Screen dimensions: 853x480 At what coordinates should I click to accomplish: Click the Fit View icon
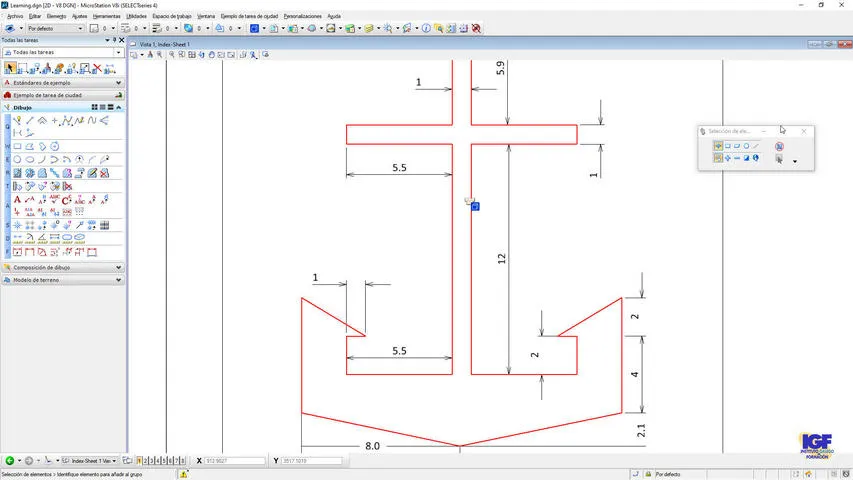(192, 55)
